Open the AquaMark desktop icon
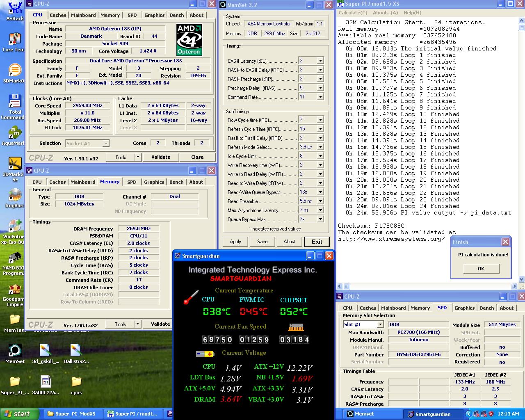525x420 pixels. 14,136
